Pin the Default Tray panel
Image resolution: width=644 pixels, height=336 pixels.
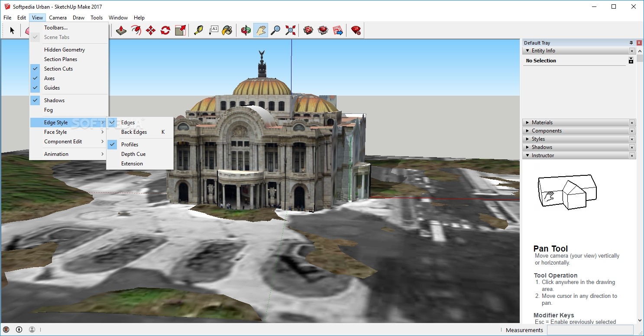(x=631, y=43)
